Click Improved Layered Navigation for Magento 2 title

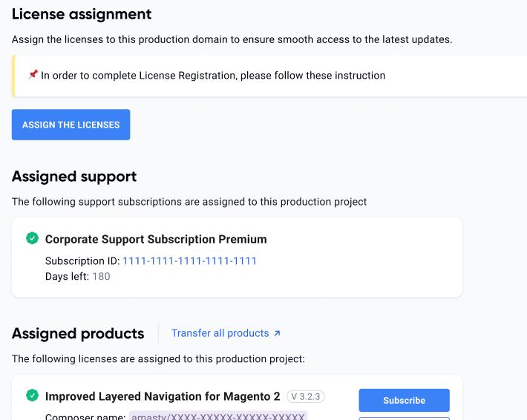pyautogui.click(x=163, y=396)
